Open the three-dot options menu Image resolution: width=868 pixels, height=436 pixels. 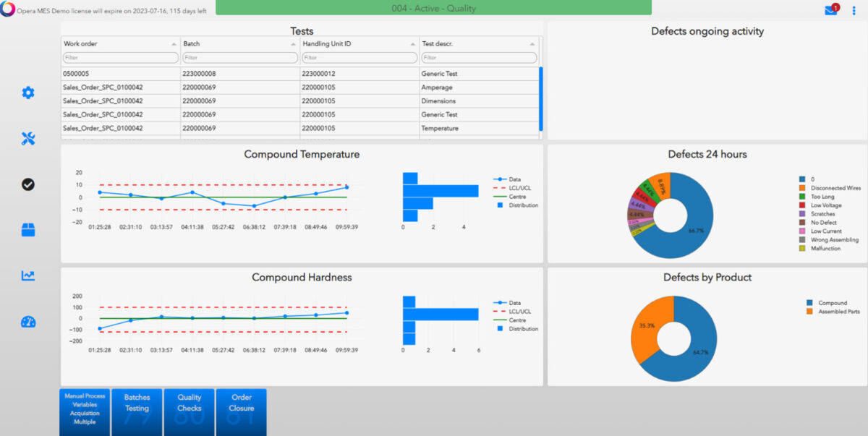pyautogui.click(x=854, y=10)
